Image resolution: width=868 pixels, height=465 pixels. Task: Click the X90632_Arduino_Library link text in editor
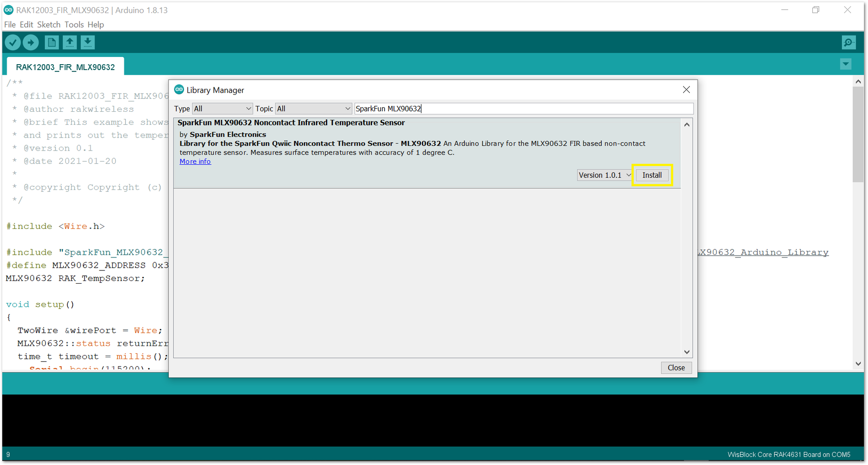click(x=763, y=252)
